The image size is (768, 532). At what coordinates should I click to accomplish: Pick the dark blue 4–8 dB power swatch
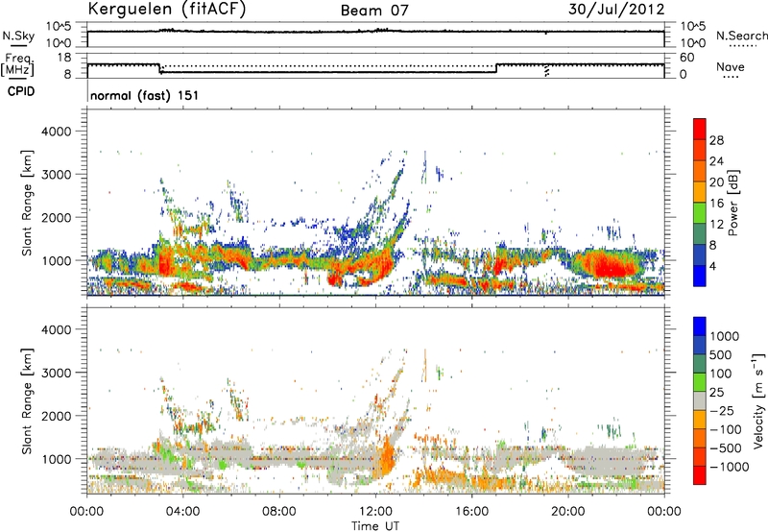[700, 255]
